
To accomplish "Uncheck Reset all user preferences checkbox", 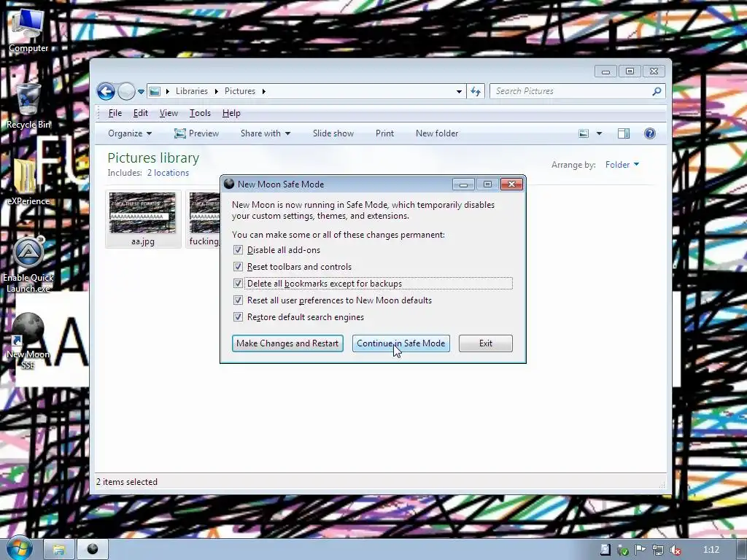I will pos(238,300).
